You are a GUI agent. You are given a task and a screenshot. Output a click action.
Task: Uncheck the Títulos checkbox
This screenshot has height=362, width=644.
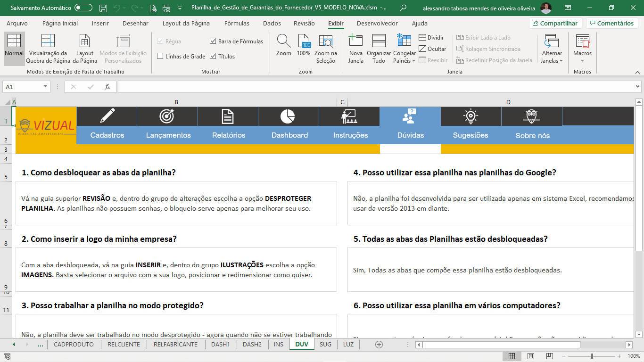(213, 57)
